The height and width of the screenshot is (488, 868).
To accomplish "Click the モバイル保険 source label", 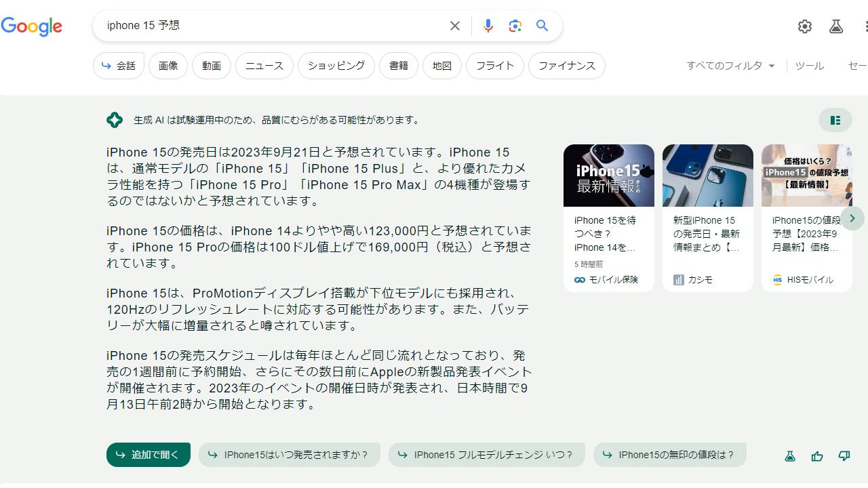I will pos(614,280).
